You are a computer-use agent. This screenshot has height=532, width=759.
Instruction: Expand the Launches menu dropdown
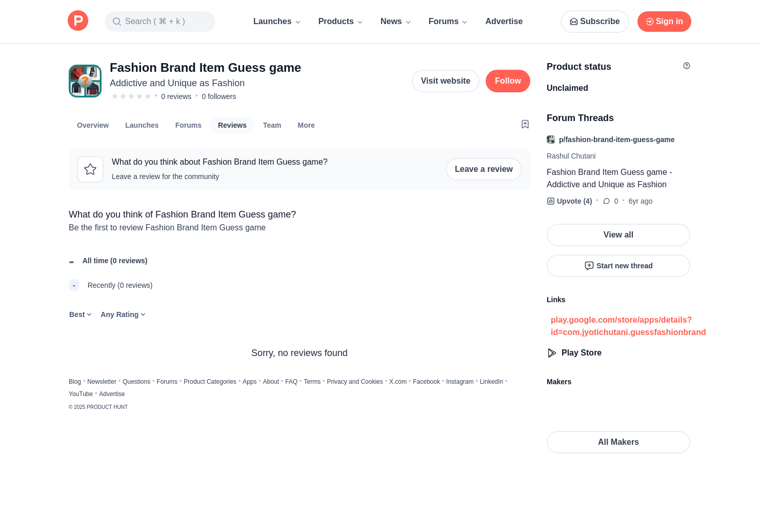point(277,22)
